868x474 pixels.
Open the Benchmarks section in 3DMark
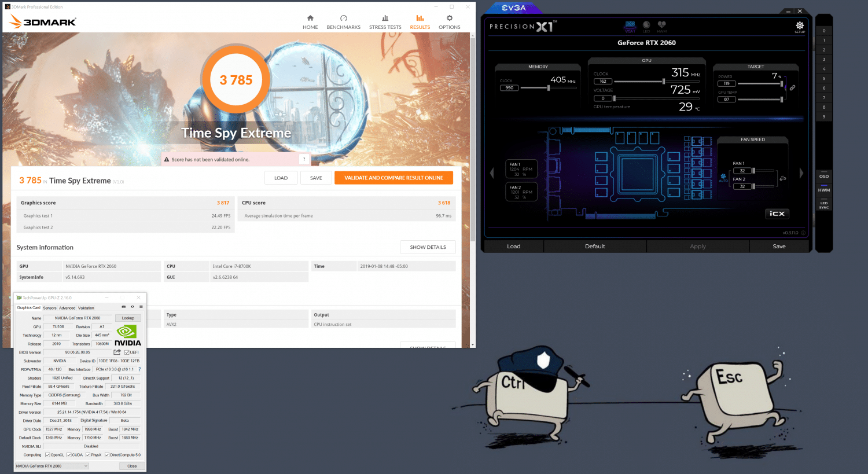point(344,22)
